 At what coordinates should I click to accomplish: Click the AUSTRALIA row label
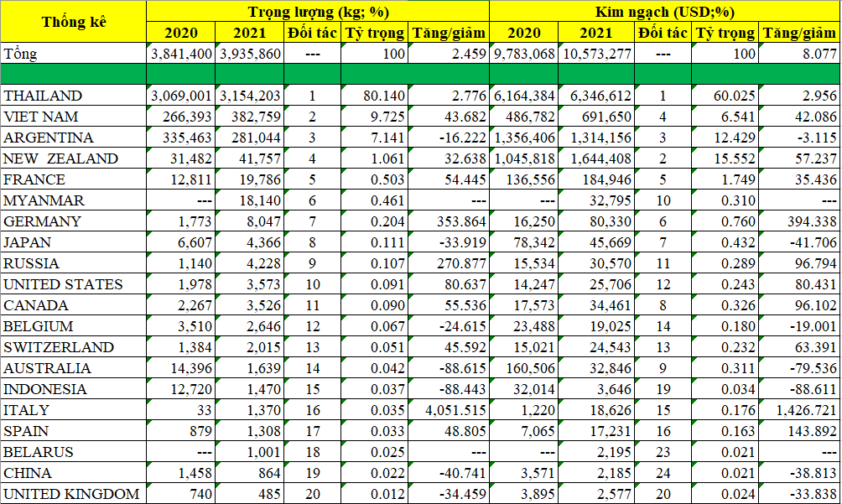74,367
